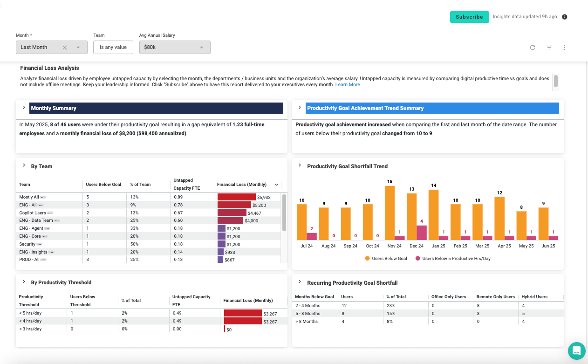The width and height of the screenshot is (588, 364).
Task: Collapse the Monthly Summary section
Action: (x=23, y=107)
